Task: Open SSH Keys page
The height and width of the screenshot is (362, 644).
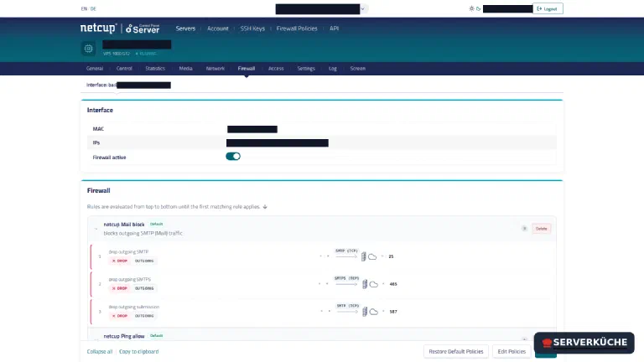Action: point(252,28)
